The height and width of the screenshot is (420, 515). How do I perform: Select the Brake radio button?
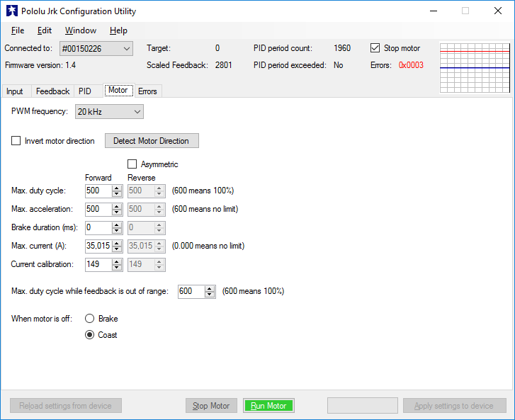tap(89, 319)
